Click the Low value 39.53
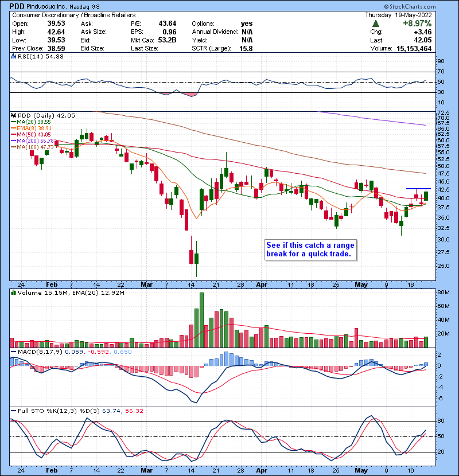459x476 pixels. [56, 40]
